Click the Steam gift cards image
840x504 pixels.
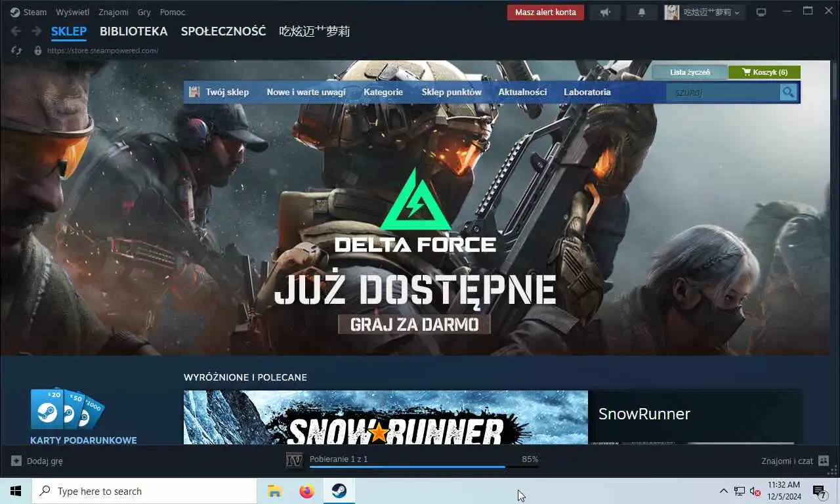point(67,409)
